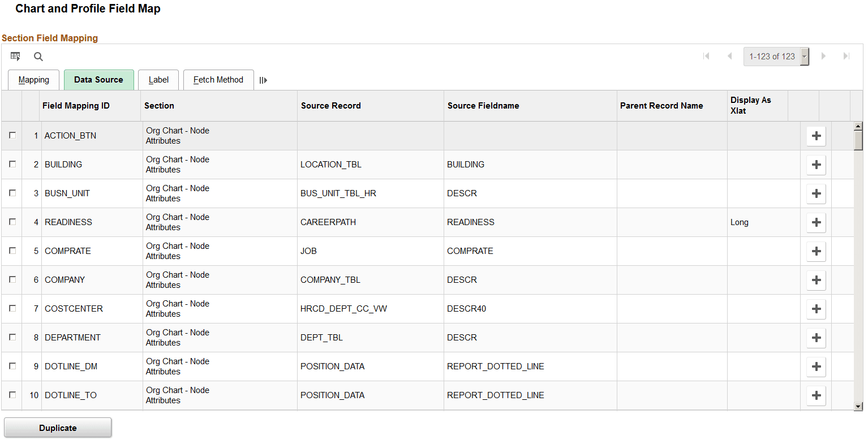Add a row after ACTION_BTN using the plus icon
This screenshot has height=440, width=868.
tap(816, 136)
